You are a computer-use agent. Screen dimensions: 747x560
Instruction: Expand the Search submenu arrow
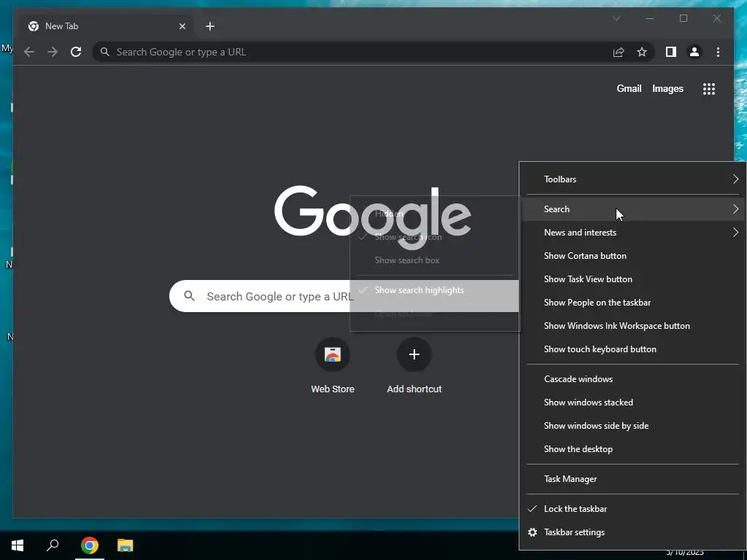click(x=735, y=209)
